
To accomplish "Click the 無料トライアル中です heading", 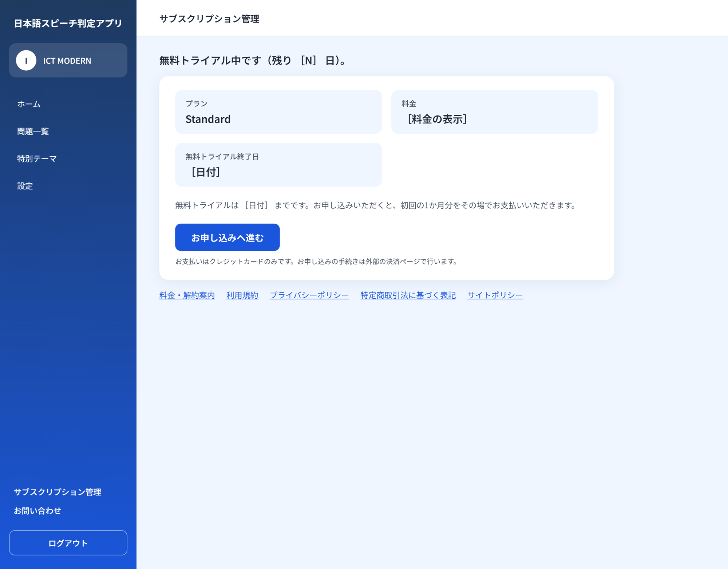I will click(253, 60).
